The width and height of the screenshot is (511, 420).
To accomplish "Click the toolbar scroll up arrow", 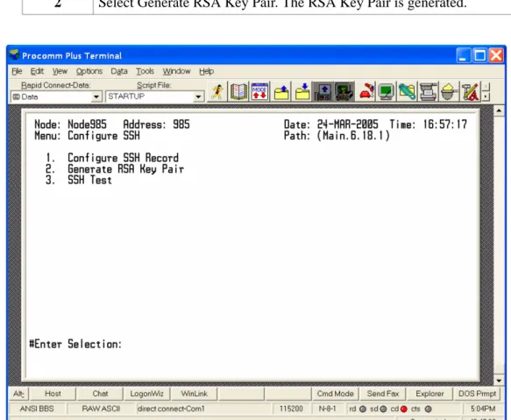I will [486, 87].
